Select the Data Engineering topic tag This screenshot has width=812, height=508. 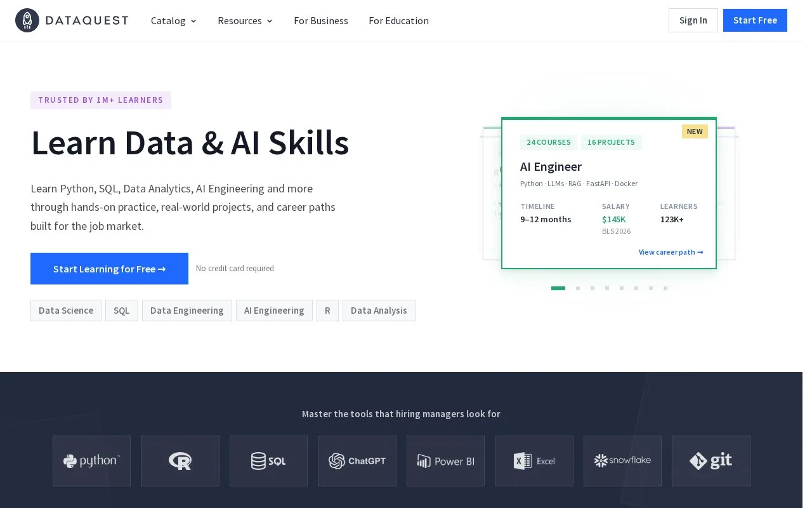point(187,311)
